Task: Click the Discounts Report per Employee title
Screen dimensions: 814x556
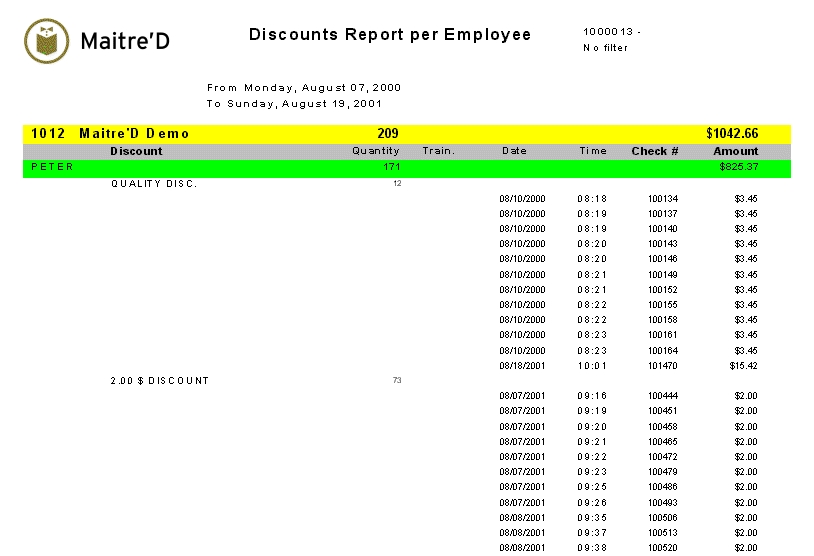Action: (x=390, y=35)
